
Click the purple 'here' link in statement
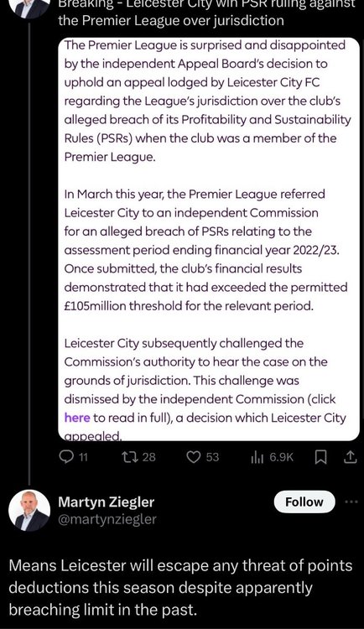coord(77,418)
